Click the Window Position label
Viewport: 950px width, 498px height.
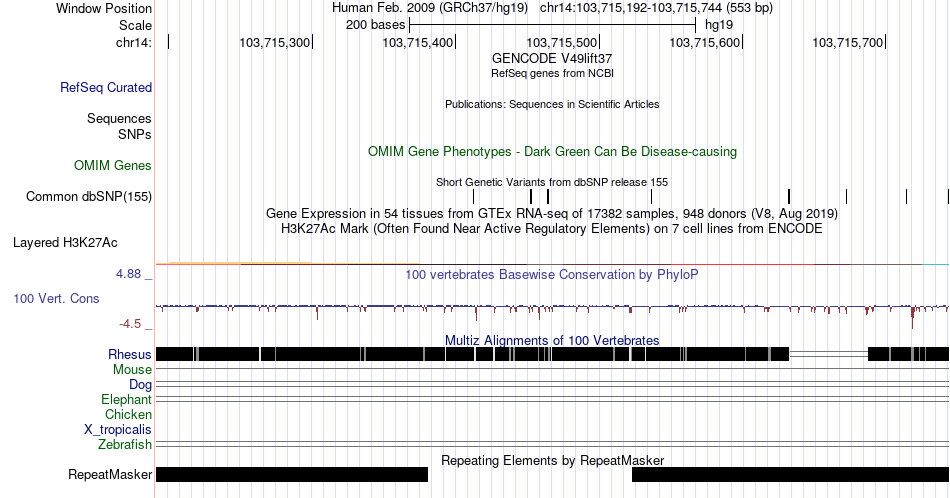(x=104, y=8)
